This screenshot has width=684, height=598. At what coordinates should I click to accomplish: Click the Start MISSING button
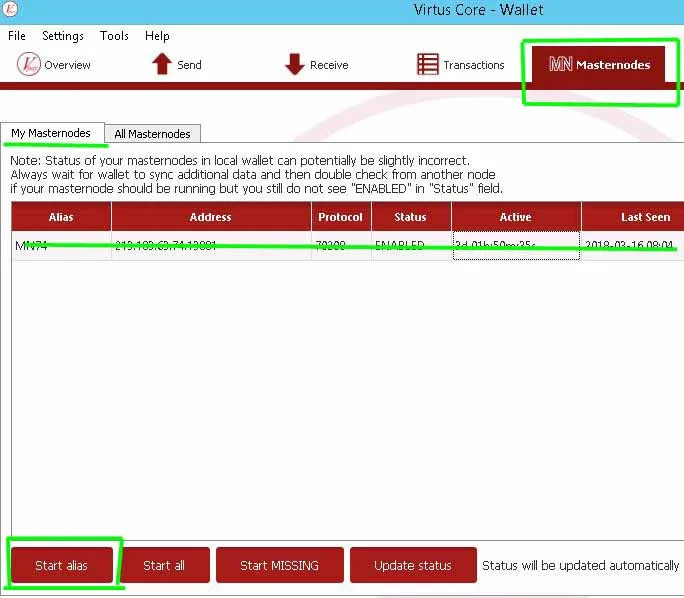point(280,565)
